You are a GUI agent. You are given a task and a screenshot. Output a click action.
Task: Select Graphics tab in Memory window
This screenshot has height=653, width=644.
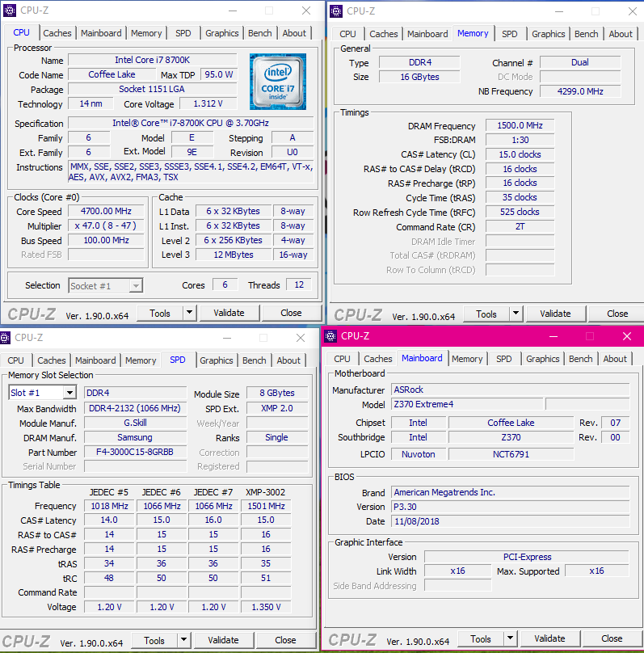tap(549, 34)
